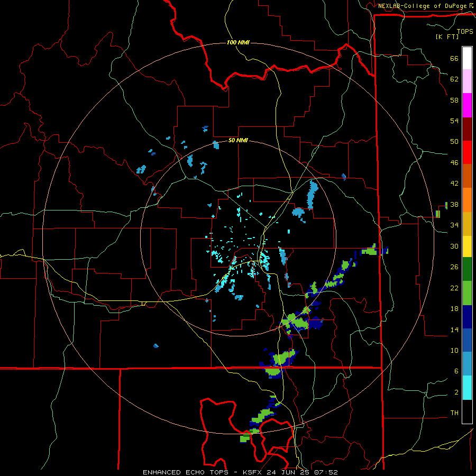Click the 38 value on legend scale

(454, 205)
